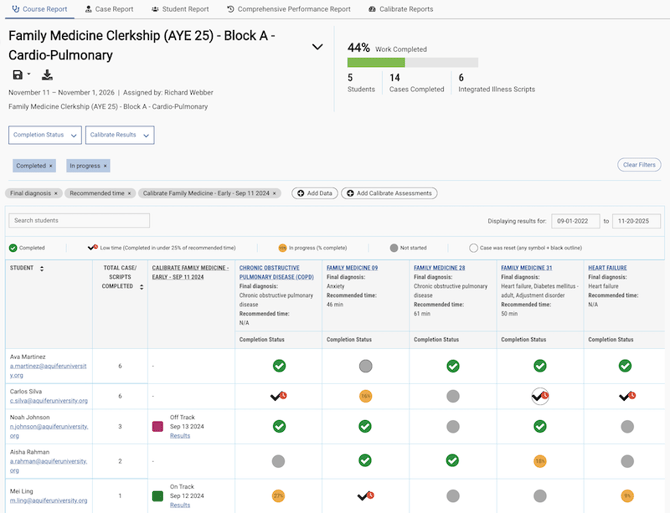This screenshot has width=670, height=513.
Task: Click the download report icon
Action: coord(47,75)
